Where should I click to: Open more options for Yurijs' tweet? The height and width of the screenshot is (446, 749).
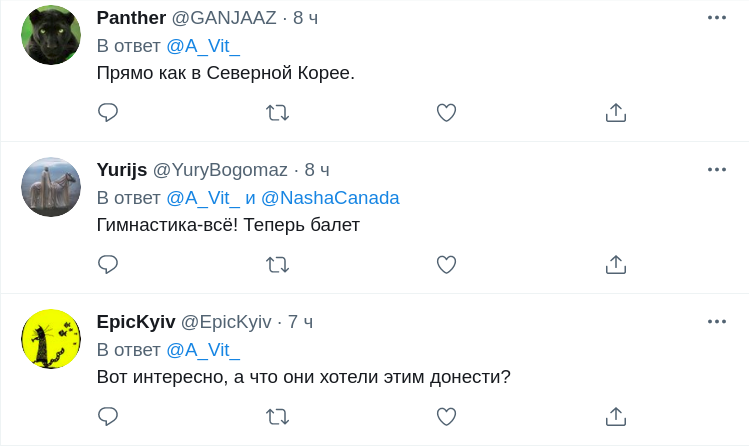pyautogui.click(x=716, y=170)
